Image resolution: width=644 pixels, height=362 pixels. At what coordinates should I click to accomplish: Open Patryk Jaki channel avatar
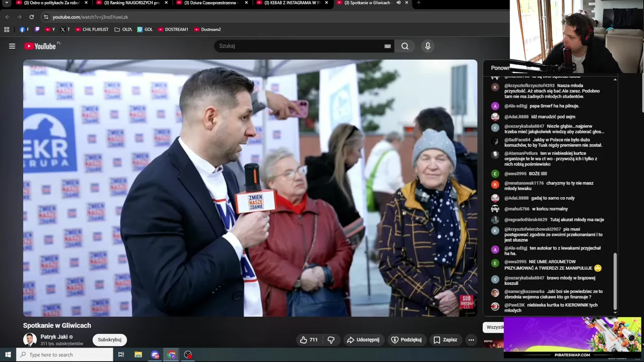(x=30, y=340)
